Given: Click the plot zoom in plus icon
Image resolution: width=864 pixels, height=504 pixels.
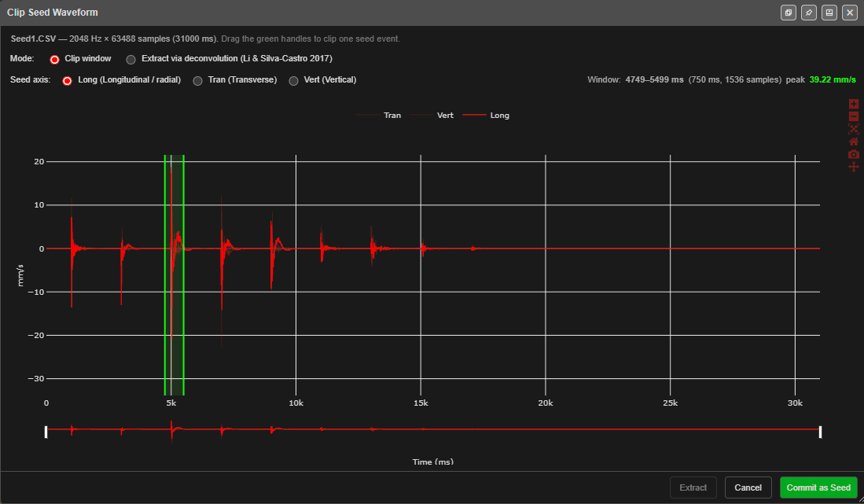Looking at the screenshot, I should point(854,104).
